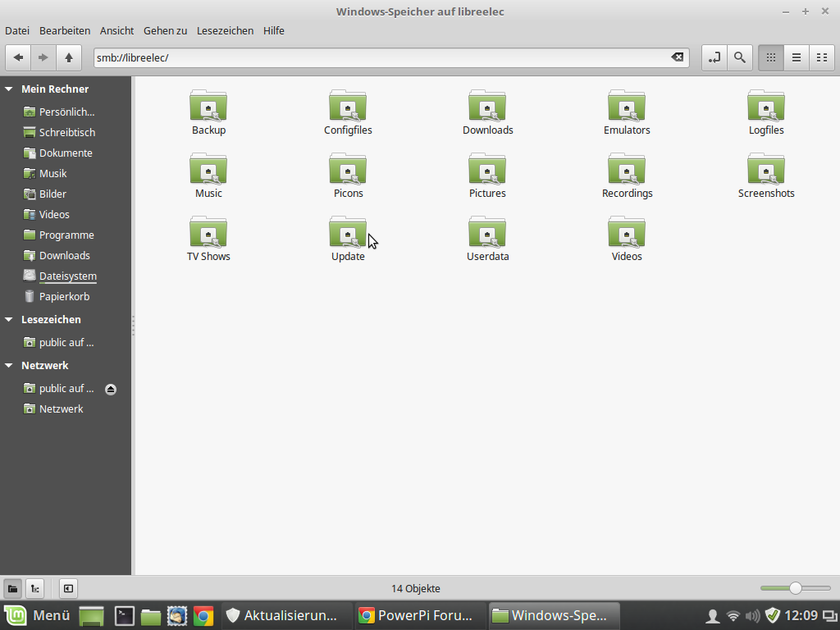Clear the location bar text

tap(677, 57)
